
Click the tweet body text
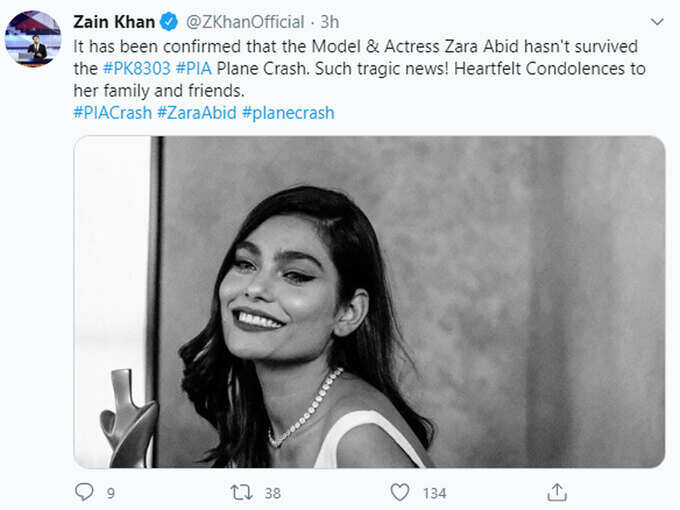pos(360,69)
